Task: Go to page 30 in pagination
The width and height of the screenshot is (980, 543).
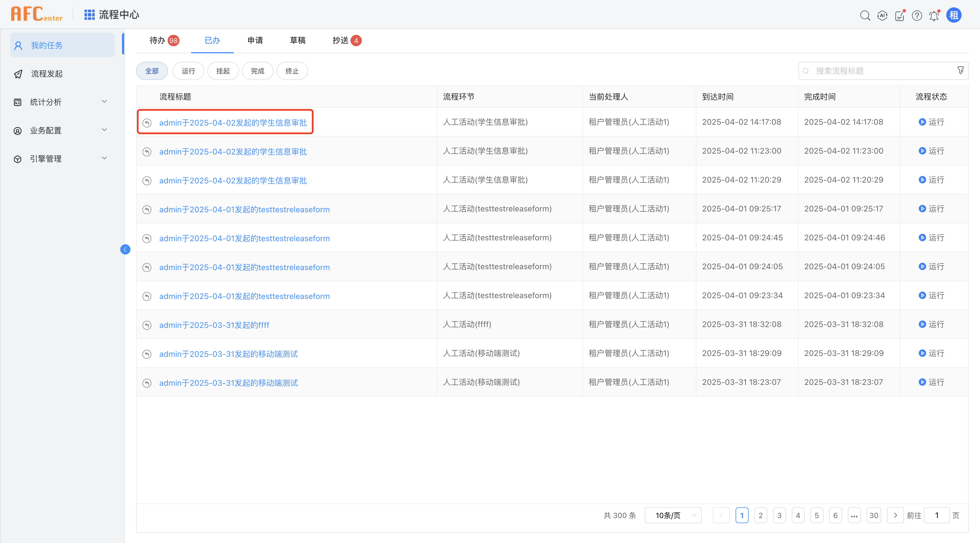Action: [873, 515]
